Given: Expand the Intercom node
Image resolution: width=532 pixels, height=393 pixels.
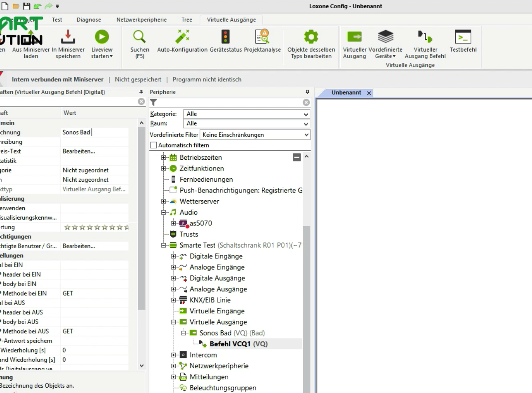Looking at the screenshot, I should pyautogui.click(x=174, y=355).
